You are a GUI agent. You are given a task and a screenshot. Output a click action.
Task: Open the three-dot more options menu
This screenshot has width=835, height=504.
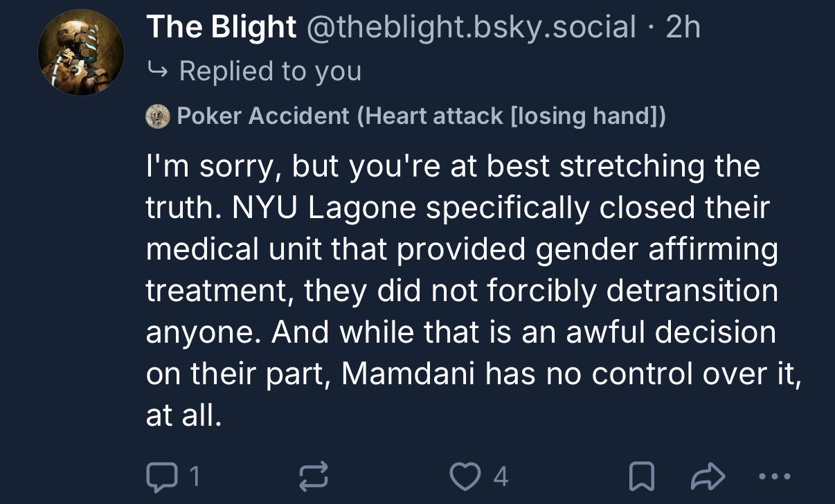pyautogui.click(x=773, y=476)
